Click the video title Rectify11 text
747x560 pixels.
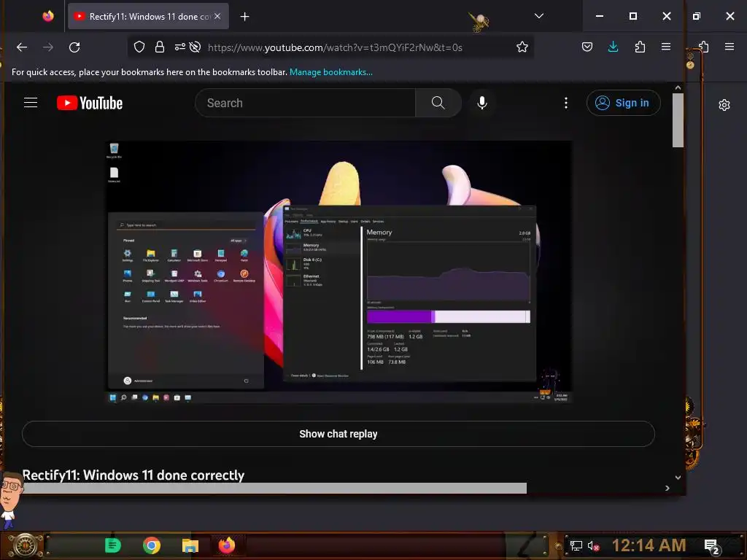(x=133, y=475)
